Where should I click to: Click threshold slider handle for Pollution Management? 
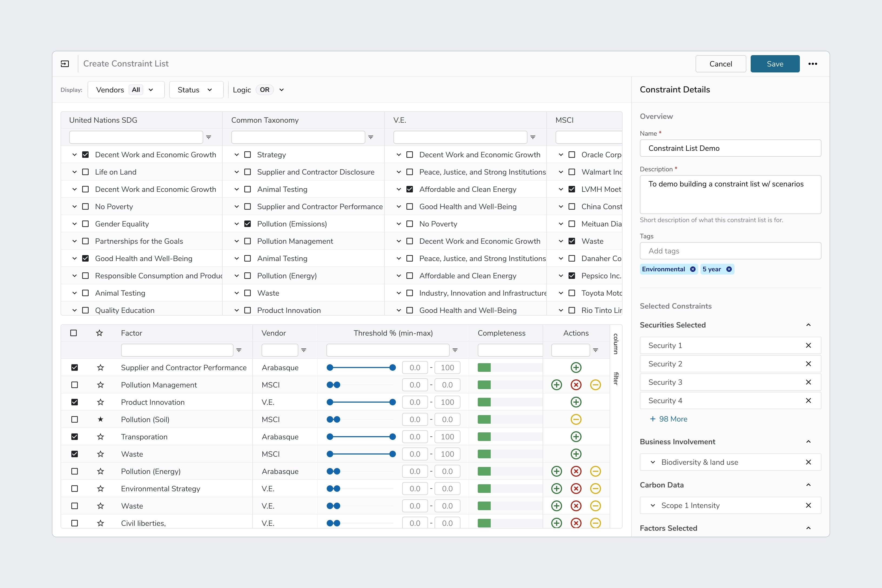[x=333, y=385]
